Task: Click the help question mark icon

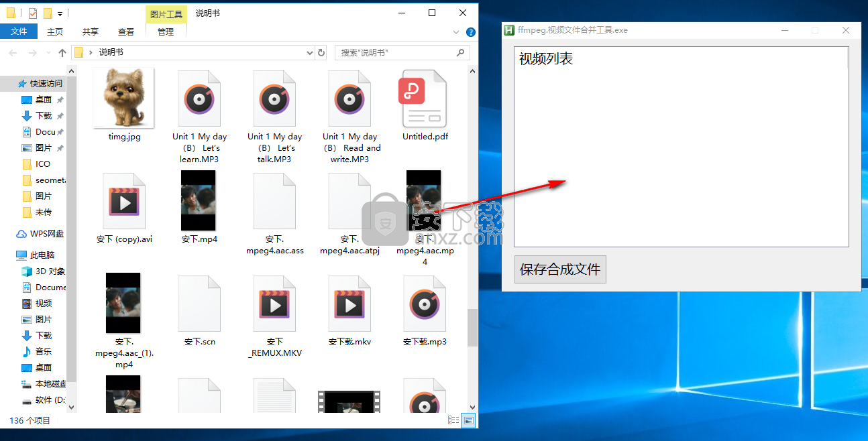Action: click(471, 31)
